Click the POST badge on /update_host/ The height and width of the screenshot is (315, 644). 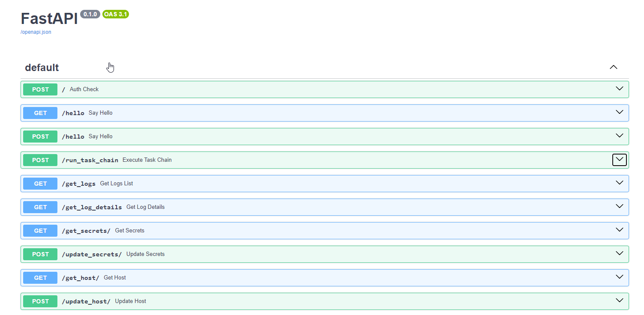click(x=40, y=301)
